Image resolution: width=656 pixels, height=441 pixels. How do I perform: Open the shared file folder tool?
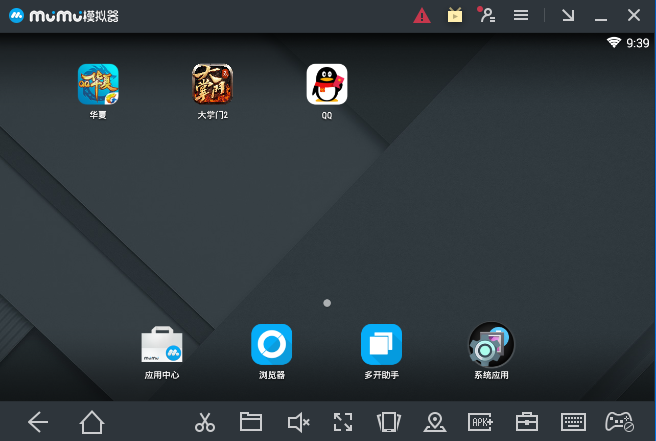pos(251,422)
